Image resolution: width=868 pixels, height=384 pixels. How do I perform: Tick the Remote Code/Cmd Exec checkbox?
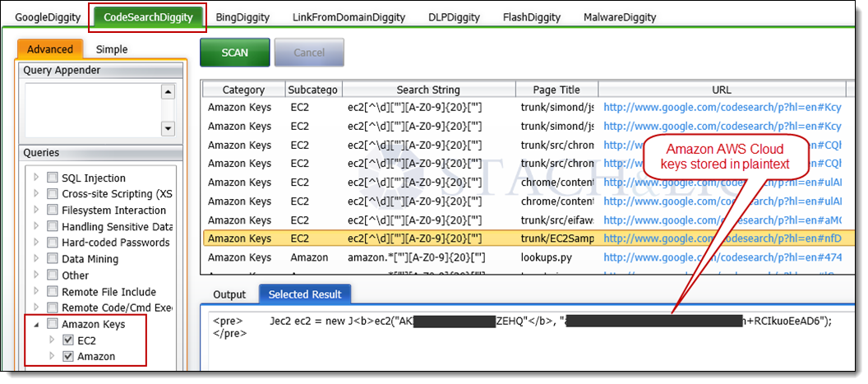pyautogui.click(x=52, y=308)
